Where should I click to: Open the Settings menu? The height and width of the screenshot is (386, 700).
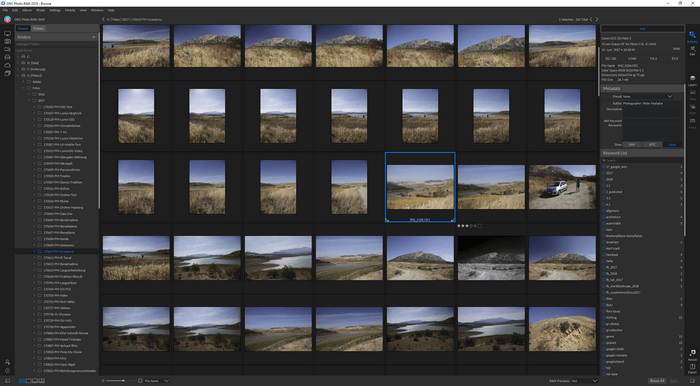coord(55,10)
